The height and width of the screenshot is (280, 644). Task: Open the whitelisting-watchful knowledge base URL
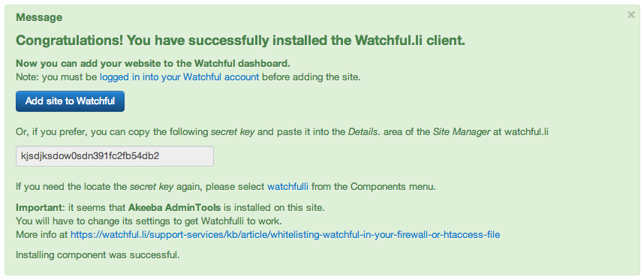[285, 235]
